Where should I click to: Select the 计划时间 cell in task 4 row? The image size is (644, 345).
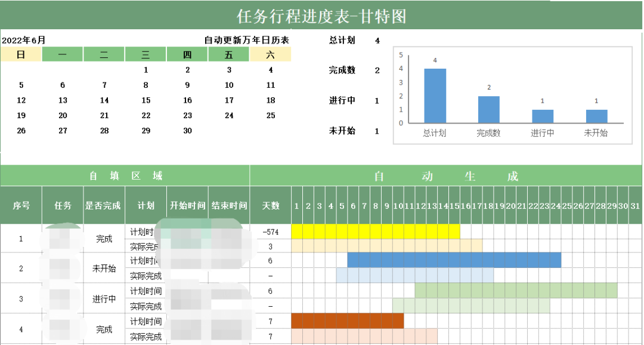click(146, 322)
